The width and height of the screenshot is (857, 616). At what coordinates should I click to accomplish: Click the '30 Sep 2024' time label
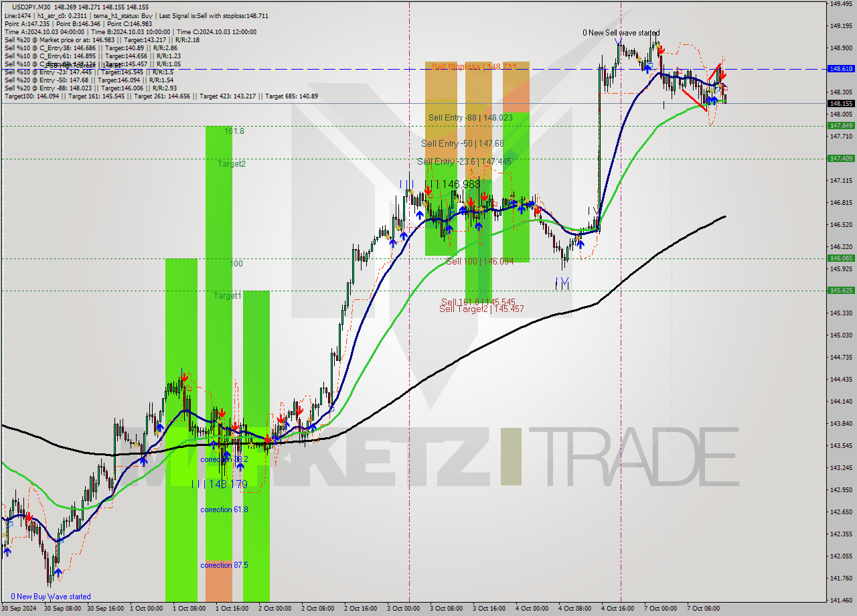coord(18,609)
